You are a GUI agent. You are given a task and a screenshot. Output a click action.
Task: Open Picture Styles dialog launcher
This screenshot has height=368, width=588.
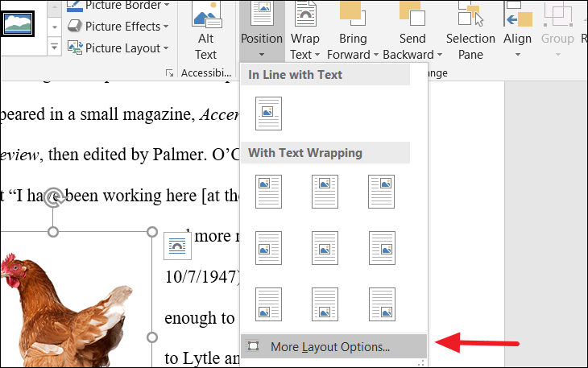click(169, 73)
